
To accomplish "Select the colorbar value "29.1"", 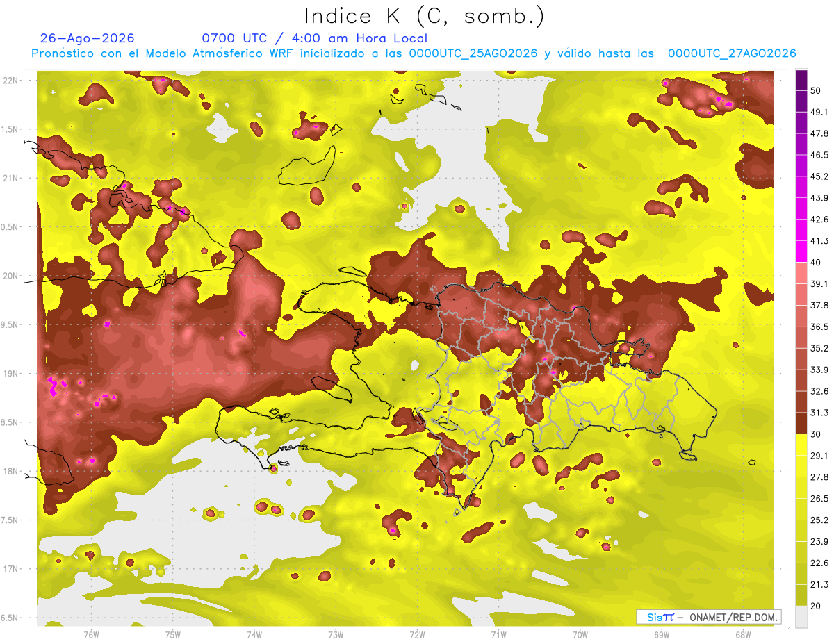I will click(819, 456).
